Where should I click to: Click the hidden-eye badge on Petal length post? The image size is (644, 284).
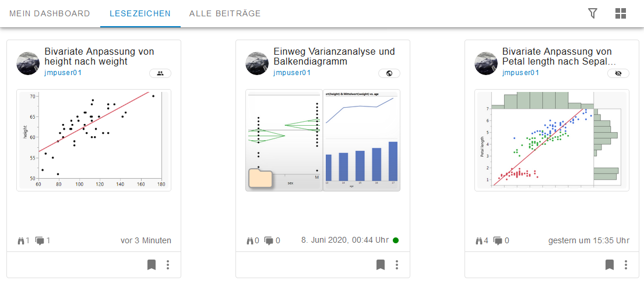[x=618, y=73]
